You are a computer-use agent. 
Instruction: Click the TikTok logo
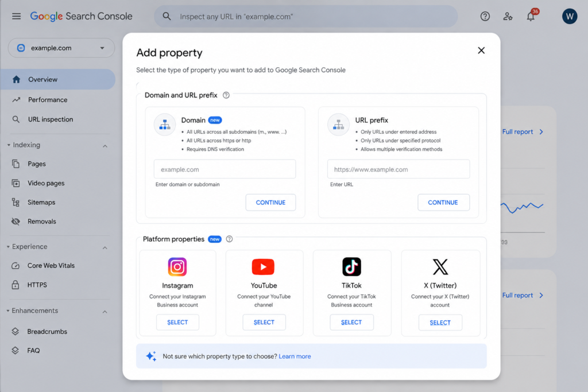[351, 267]
